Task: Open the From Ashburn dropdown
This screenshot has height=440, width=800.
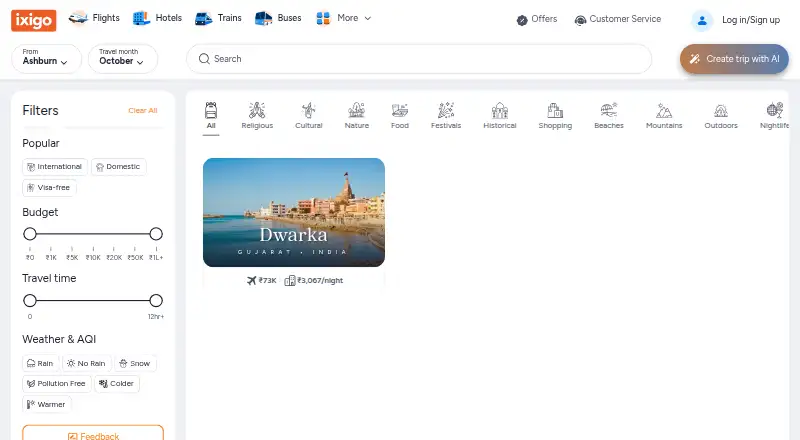Action: coord(46,58)
